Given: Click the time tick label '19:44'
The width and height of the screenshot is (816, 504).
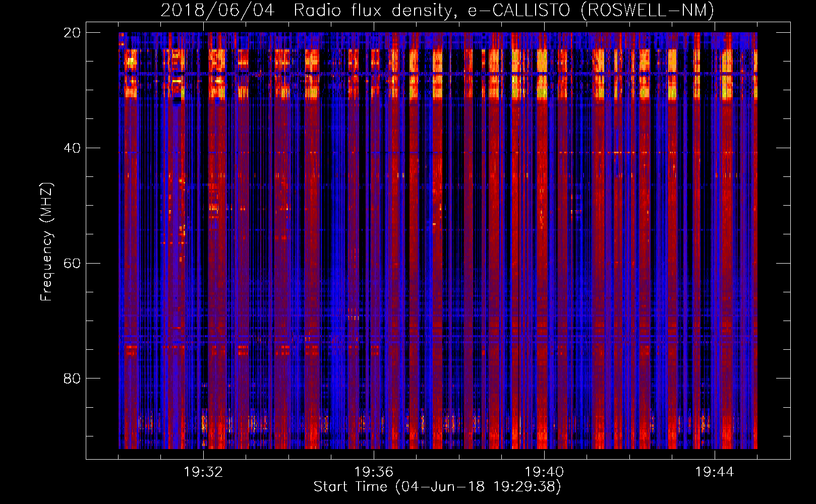Looking at the screenshot, I should [715, 472].
